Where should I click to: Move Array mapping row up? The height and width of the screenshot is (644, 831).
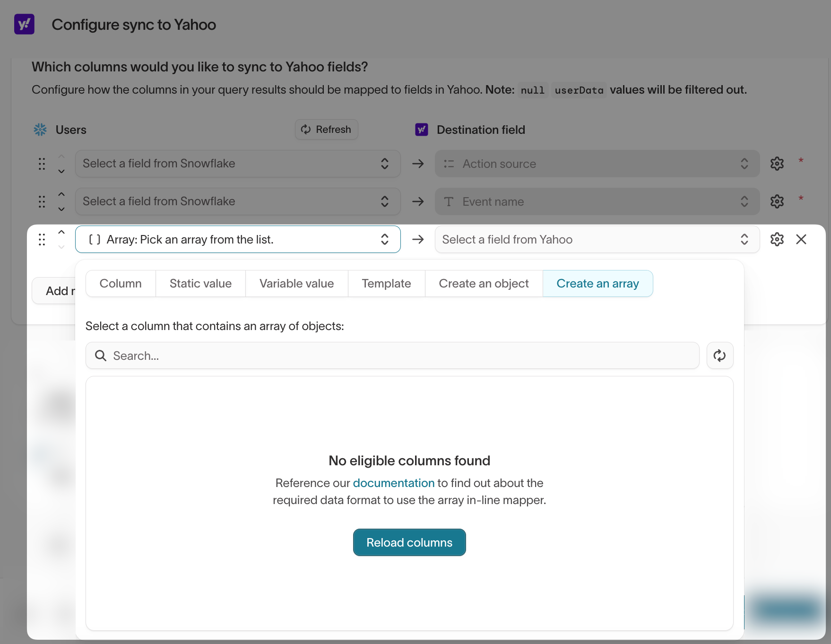pos(61,232)
